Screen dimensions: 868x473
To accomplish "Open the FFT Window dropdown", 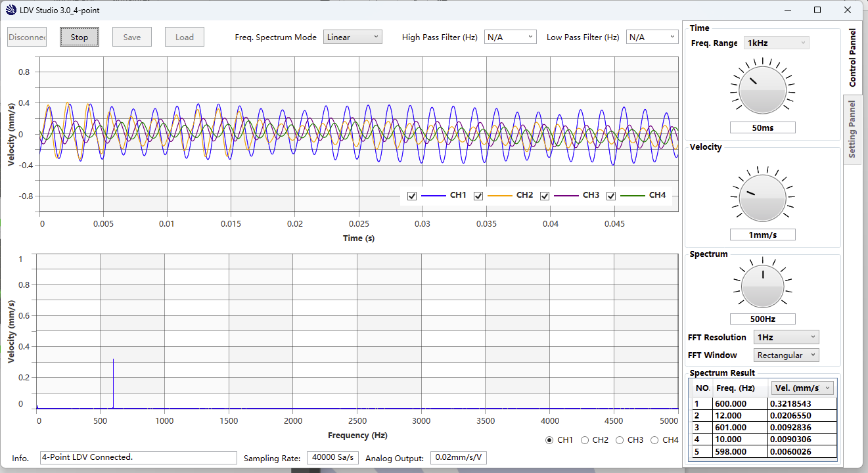I will click(x=786, y=355).
